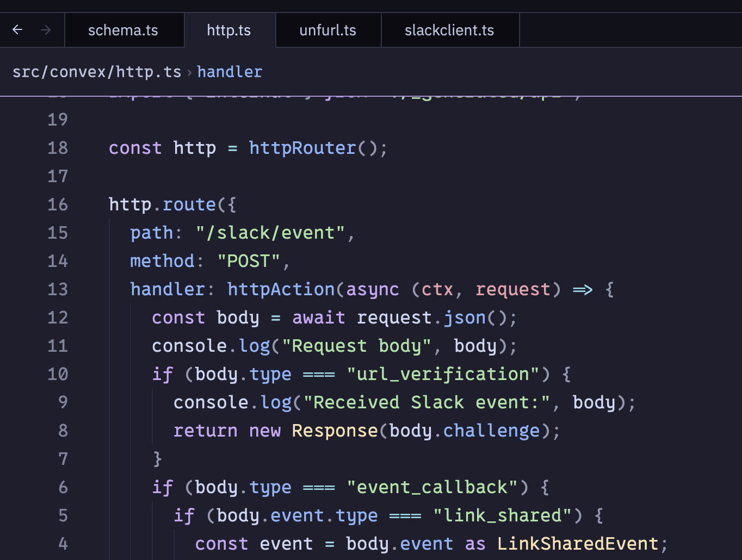Viewport: 742px width, 560px height.
Task: Click line number 13 beside the handler line
Action: (x=58, y=289)
